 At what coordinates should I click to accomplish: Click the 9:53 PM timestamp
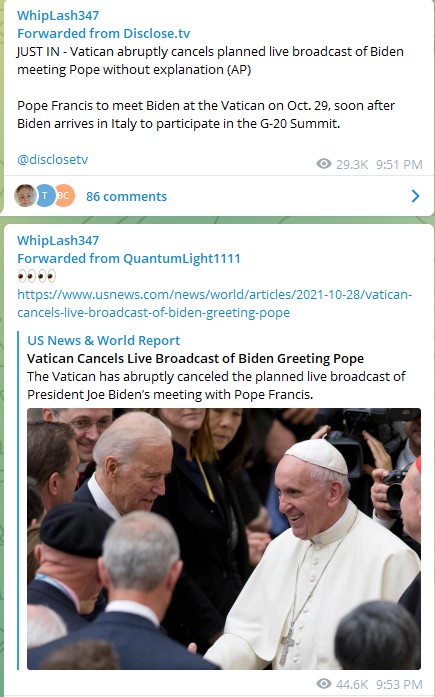point(399,685)
